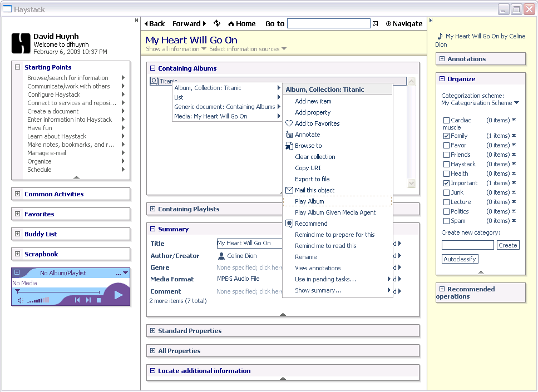Click the refresh arrows icon in toolbar
The width and height of the screenshot is (538, 392).
click(217, 23)
